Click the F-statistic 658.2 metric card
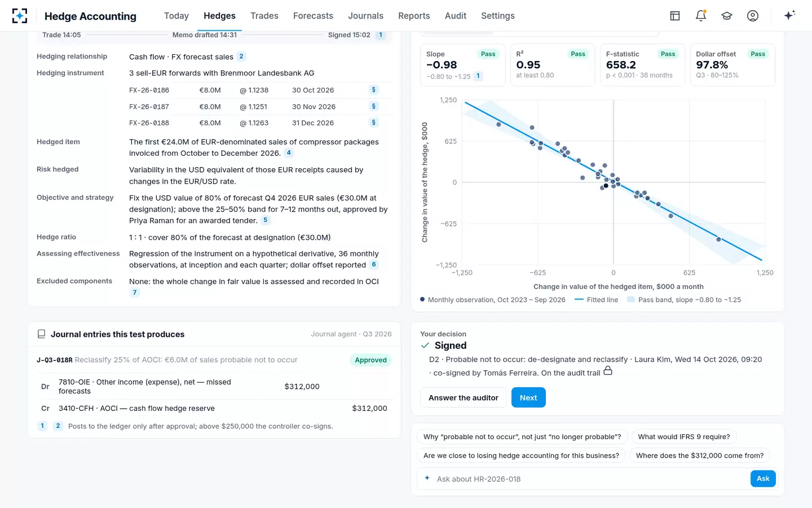812x508 pixels. click(x=642, y=65)
